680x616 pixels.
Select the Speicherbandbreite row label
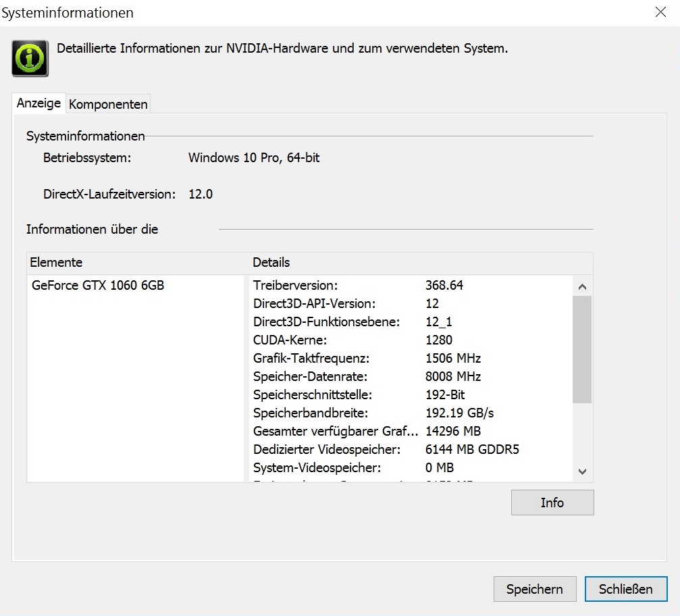tap(311, 413)
